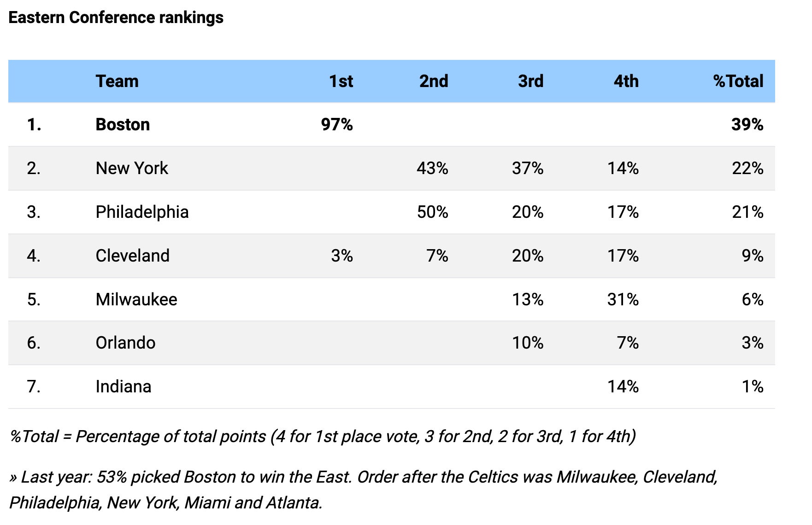Image resolution: width=812 pixels, height=525 pixels.
Task: Click the Philadelphia team cell
Action: pos(142,212)
